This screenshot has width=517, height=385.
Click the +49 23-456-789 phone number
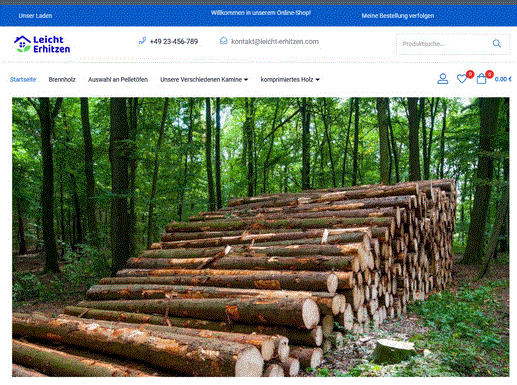coord(174,41)
